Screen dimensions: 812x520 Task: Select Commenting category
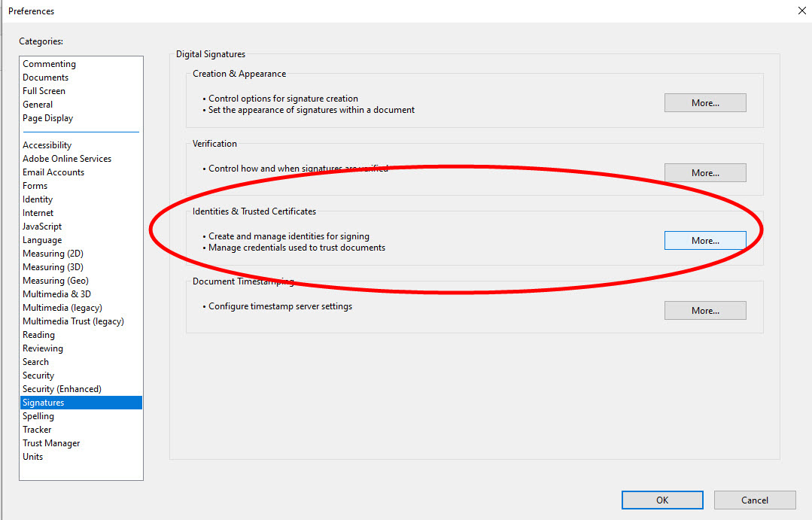click(x=49, y=64)
